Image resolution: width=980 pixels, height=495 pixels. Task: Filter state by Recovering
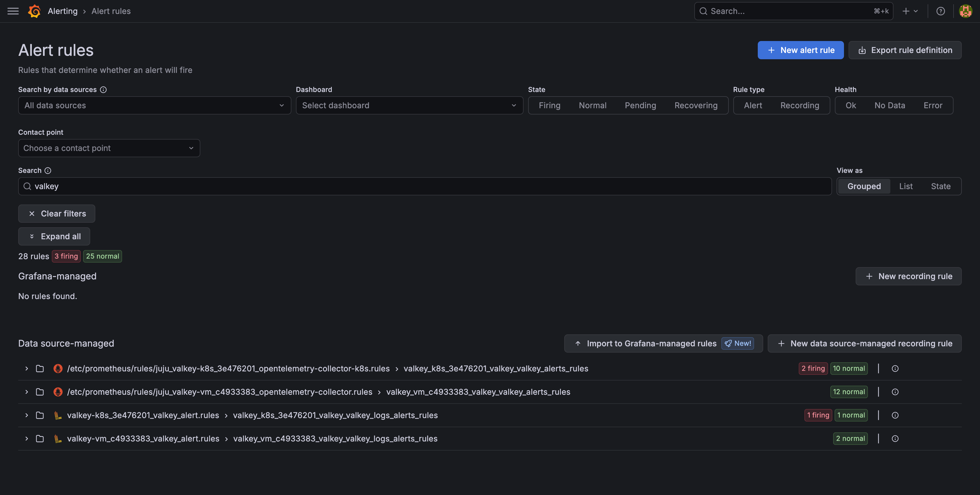(x=696, y=105)
